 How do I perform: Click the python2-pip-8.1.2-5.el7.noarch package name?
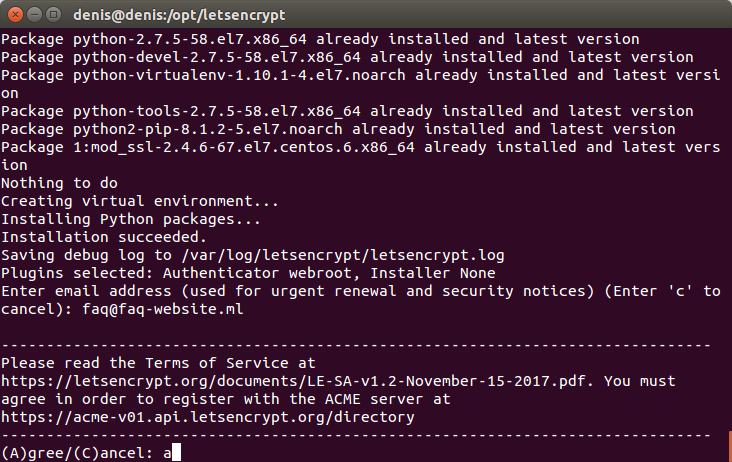[x=208, y=129]
